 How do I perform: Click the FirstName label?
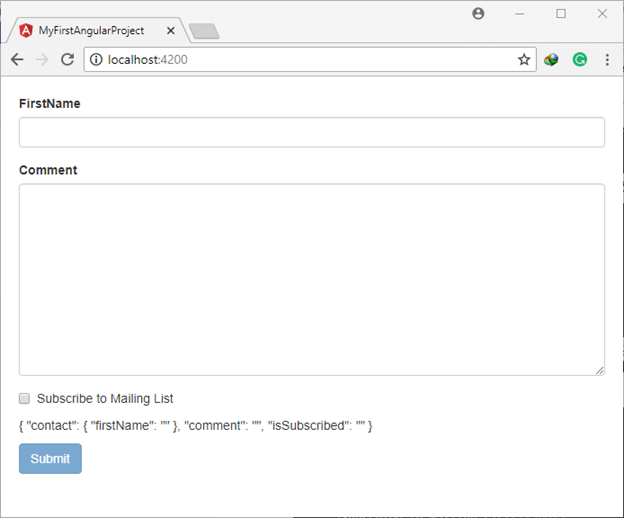coord(50,104)
